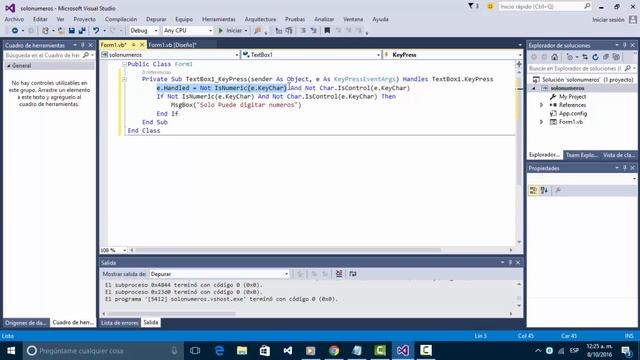Click the undo arrow in toolbar
This screenshot has height=360, width=640.
tap(96, 31)
